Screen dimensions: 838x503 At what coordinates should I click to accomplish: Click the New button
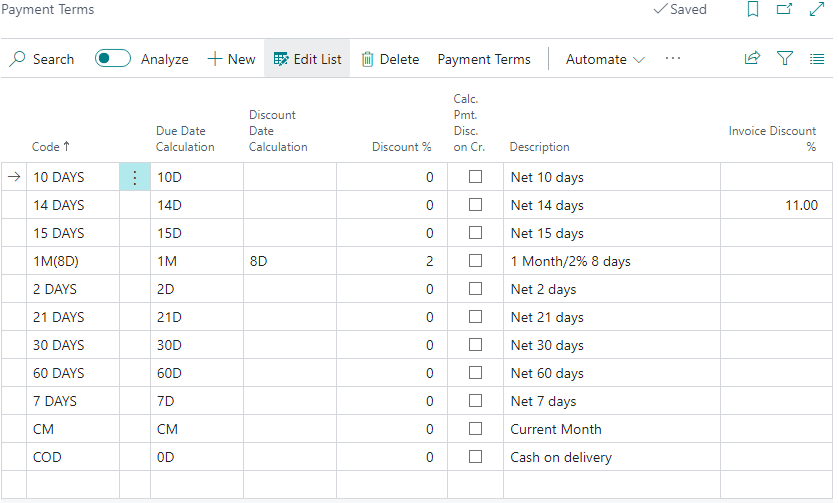pos(231,59)
